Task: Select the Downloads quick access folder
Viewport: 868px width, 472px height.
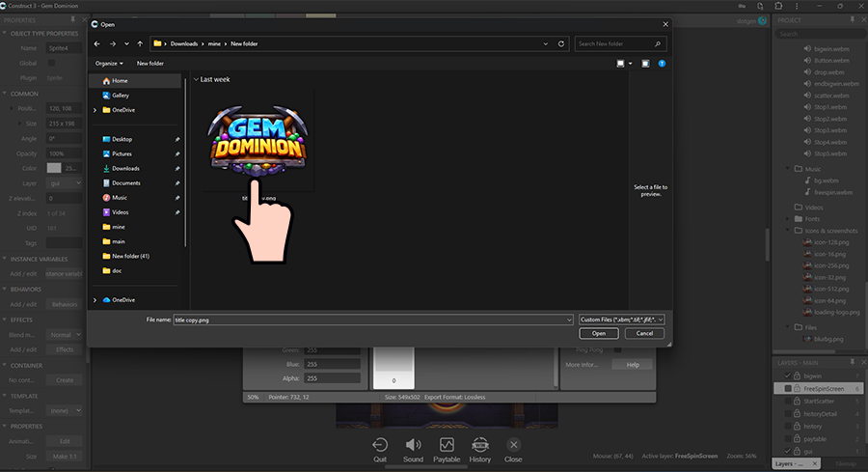Action: pyautogui.click(x=125, y=168)
